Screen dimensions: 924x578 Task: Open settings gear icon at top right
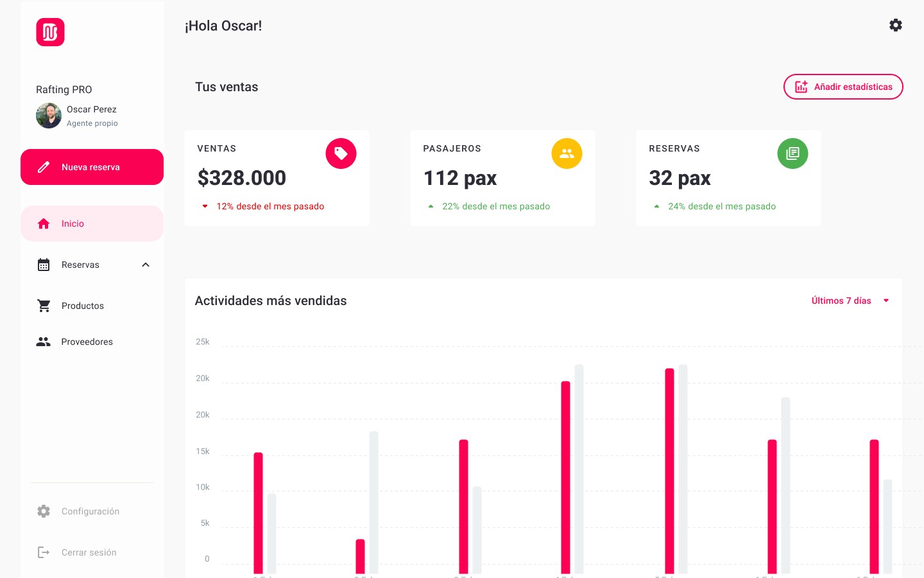click(896, 25)
